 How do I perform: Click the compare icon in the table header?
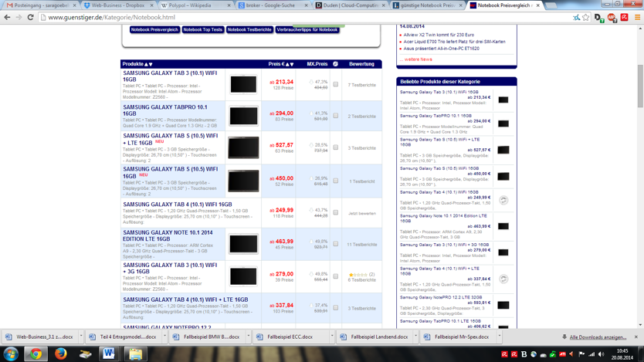tap(335, 64)
